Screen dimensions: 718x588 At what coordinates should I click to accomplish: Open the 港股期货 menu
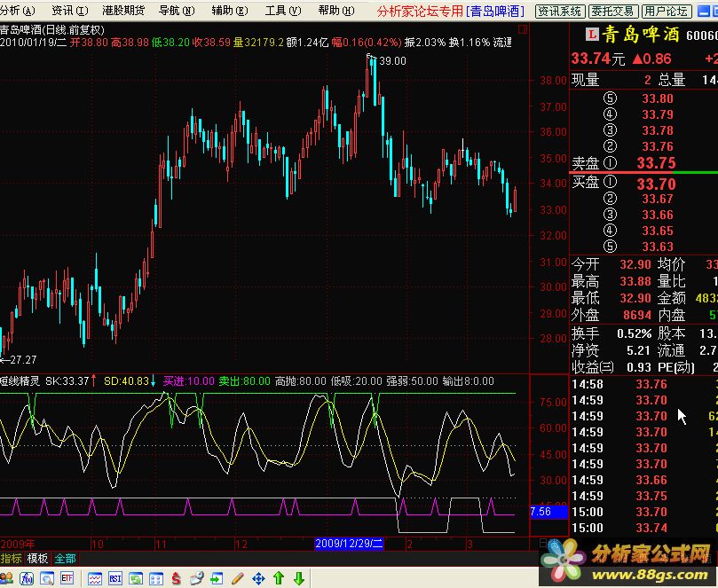click(x=123, y=11)
